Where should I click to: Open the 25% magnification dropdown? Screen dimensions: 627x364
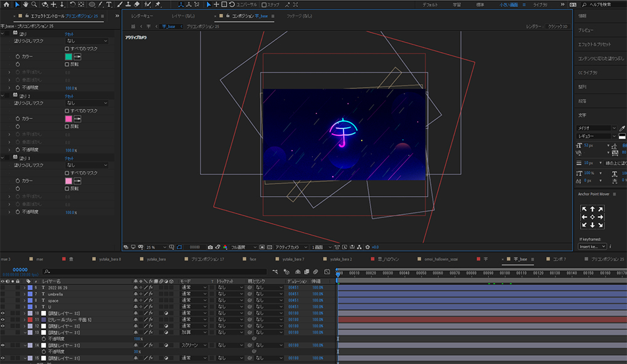point(155,247)
